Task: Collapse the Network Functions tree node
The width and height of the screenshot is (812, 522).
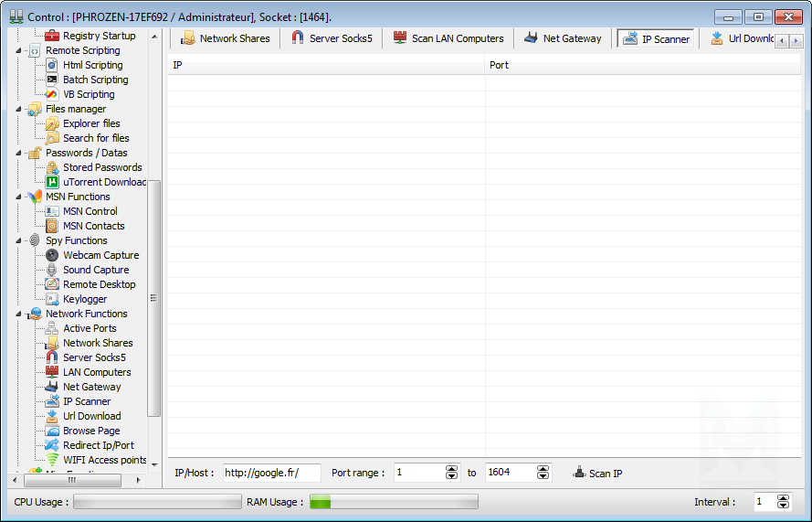Action: tap(21, 314)
